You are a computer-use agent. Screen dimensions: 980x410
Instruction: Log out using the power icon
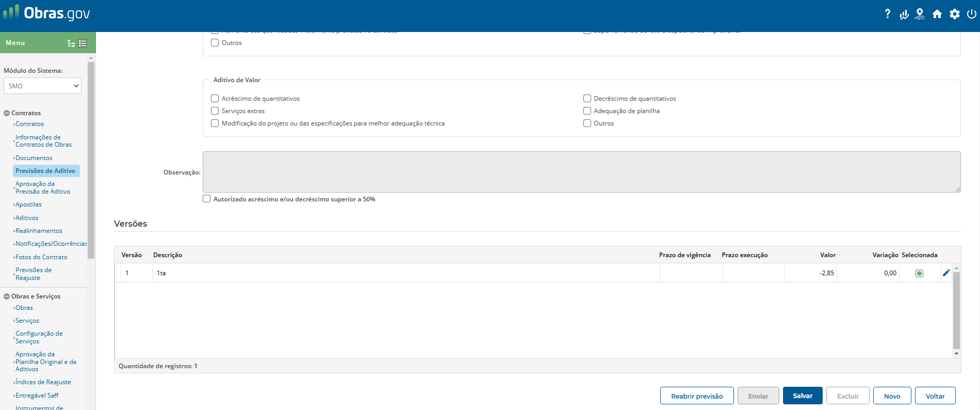click(971, 14)
